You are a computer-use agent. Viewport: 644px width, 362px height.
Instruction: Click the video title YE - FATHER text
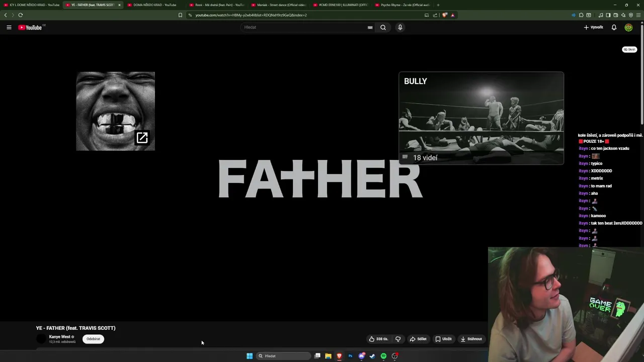(76, 328)
